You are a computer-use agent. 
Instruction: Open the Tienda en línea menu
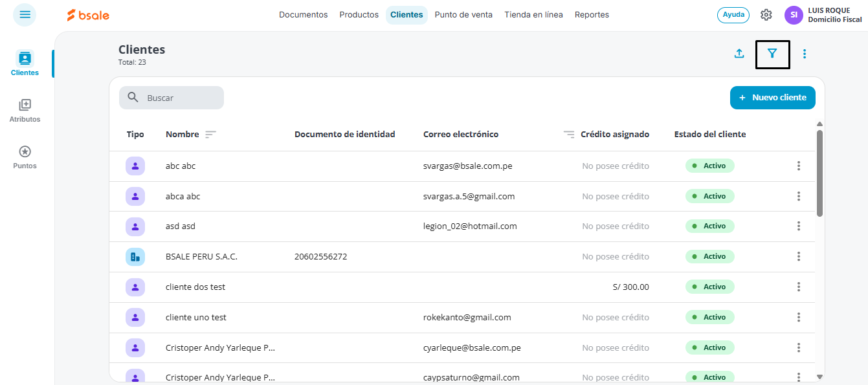click(x=533, y=15)
